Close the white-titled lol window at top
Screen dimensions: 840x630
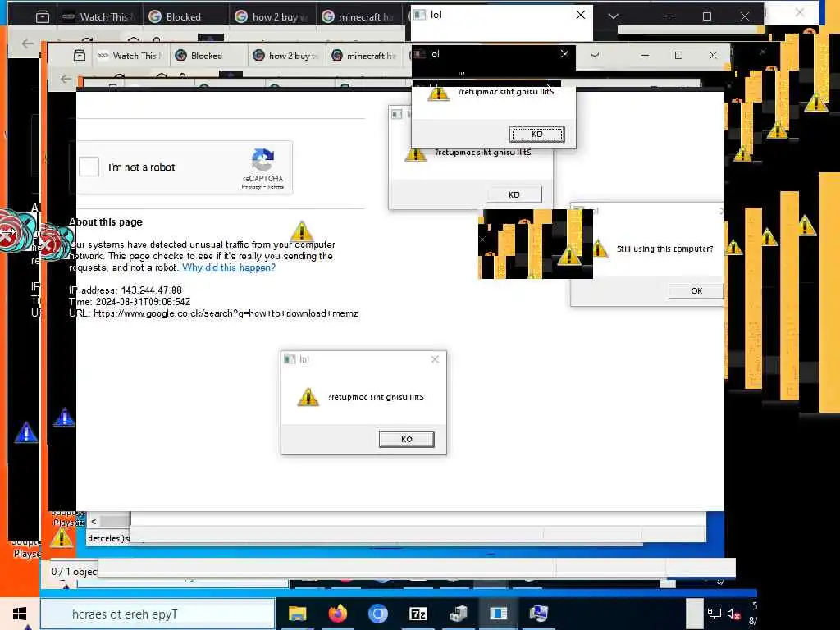click(x=581, y=15)
